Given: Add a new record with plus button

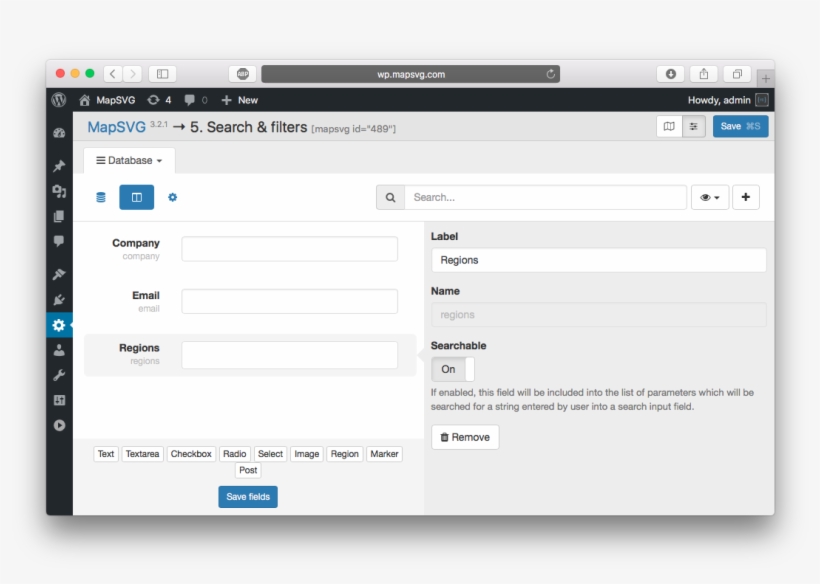Looking at the screenshot, I should pos(746,197).
